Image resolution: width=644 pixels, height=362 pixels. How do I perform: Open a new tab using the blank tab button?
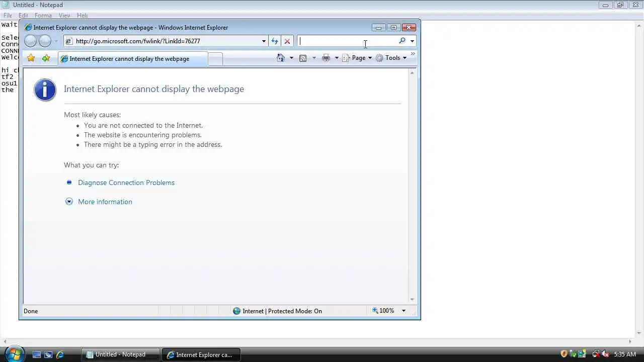215,59
